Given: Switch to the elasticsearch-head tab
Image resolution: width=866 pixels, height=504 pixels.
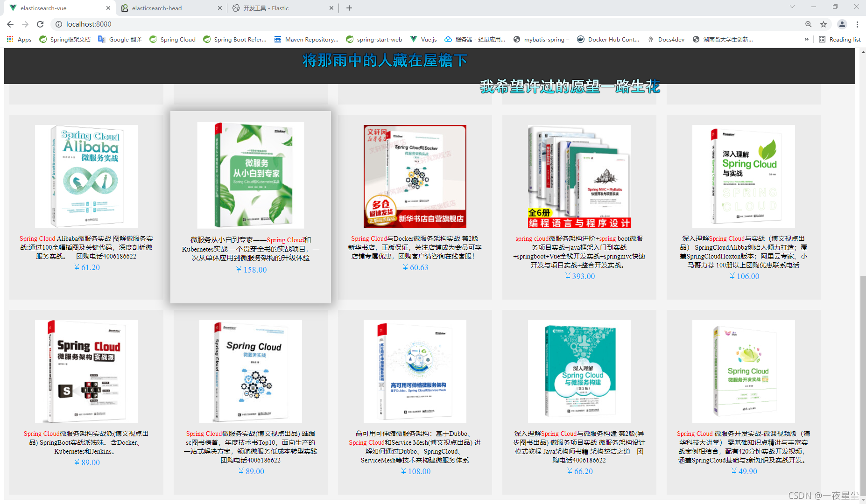Looking at the screenshot, I should pyautogui.click(x=171, y=8).
